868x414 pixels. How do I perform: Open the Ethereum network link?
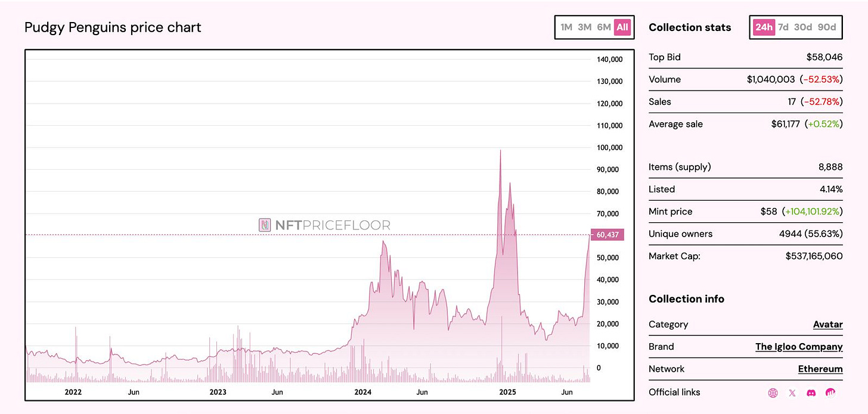click(820, 369)
